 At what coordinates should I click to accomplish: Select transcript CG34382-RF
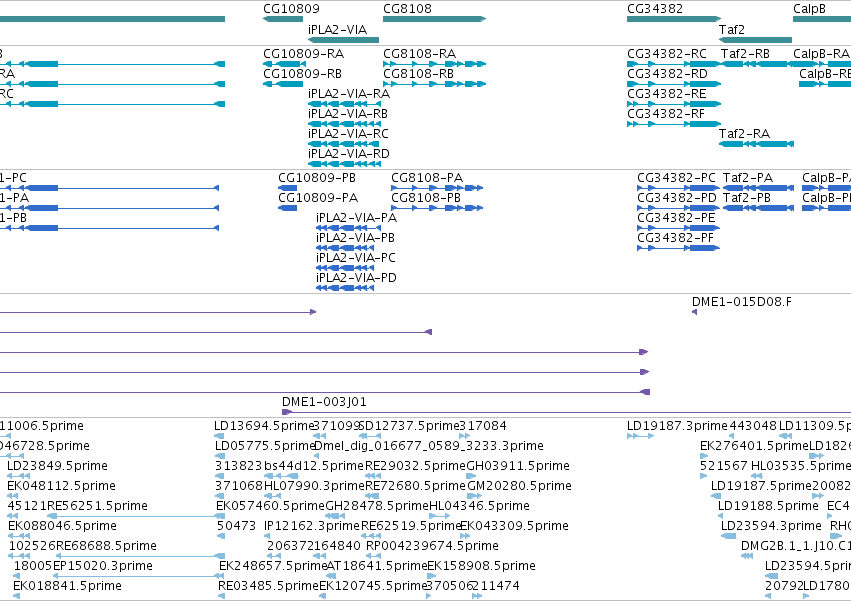(666, 114)
